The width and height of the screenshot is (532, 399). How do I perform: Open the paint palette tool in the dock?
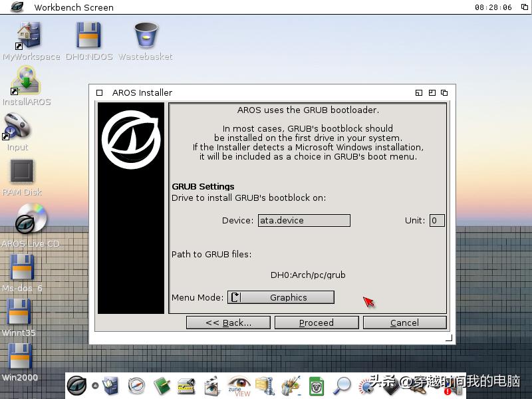coord(289,384)
